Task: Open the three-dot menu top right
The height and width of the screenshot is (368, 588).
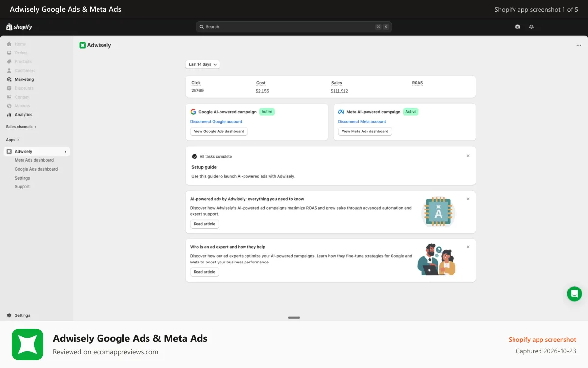Action: coord(579,45)
